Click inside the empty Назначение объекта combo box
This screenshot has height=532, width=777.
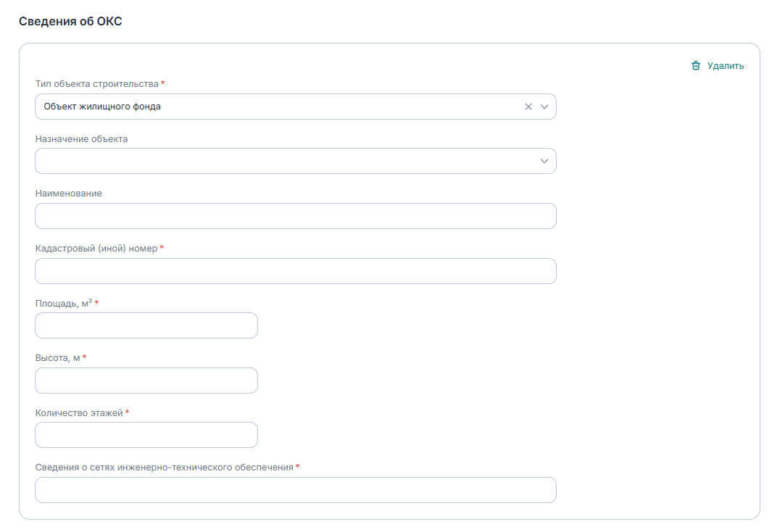(x=283, y=161)
